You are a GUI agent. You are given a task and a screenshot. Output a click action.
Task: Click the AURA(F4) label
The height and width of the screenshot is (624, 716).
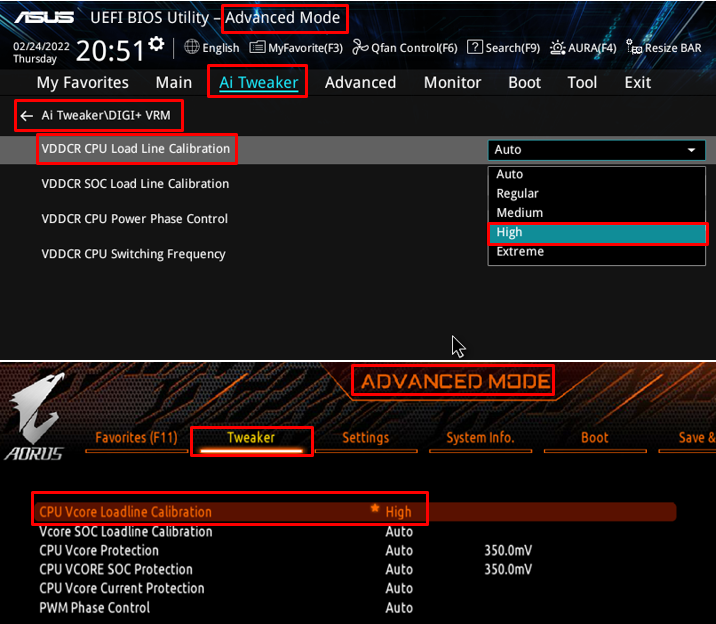592,48
